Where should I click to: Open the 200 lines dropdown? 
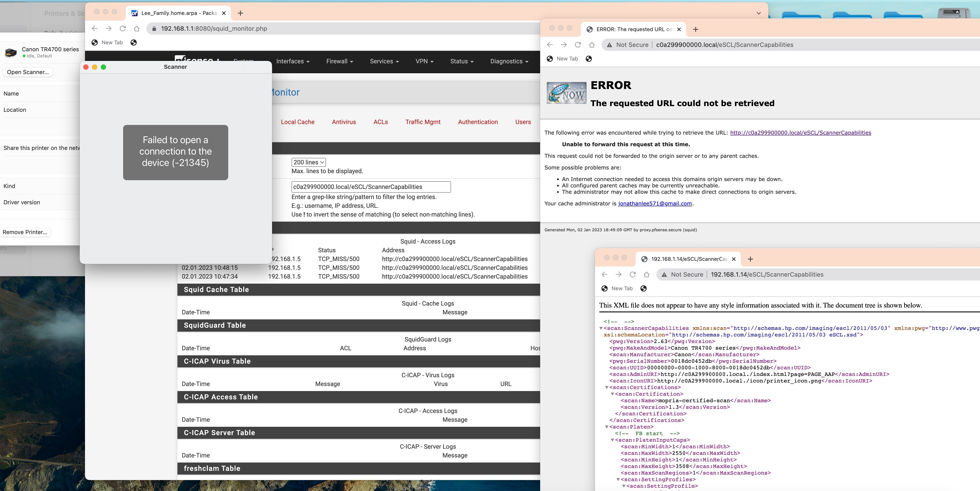coord(309,162)
